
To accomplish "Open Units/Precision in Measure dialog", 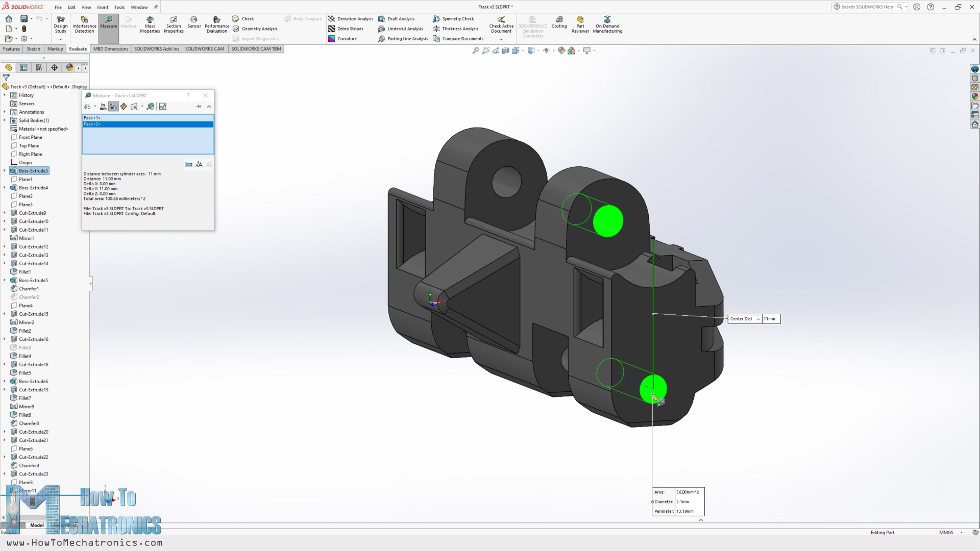I will click(103, 107).
